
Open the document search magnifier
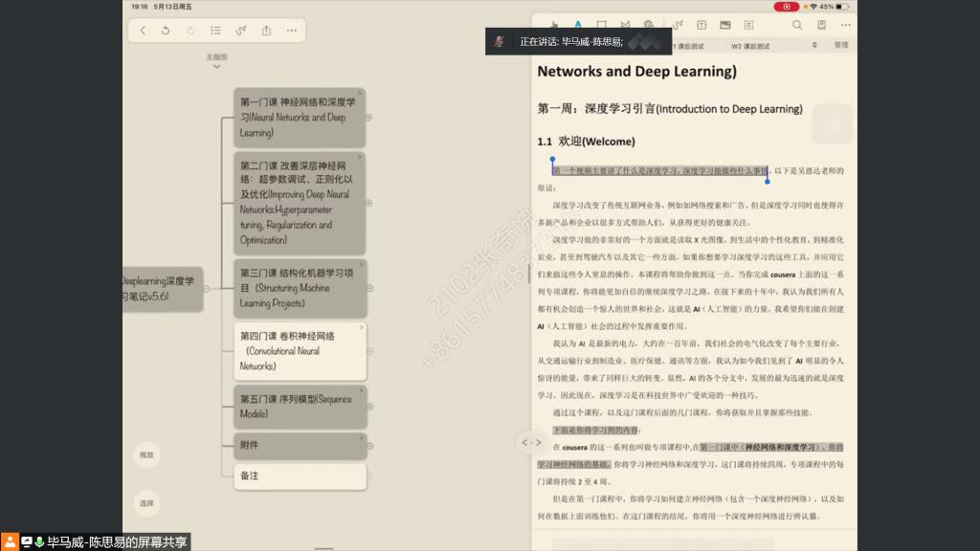[x=797, y=25]
